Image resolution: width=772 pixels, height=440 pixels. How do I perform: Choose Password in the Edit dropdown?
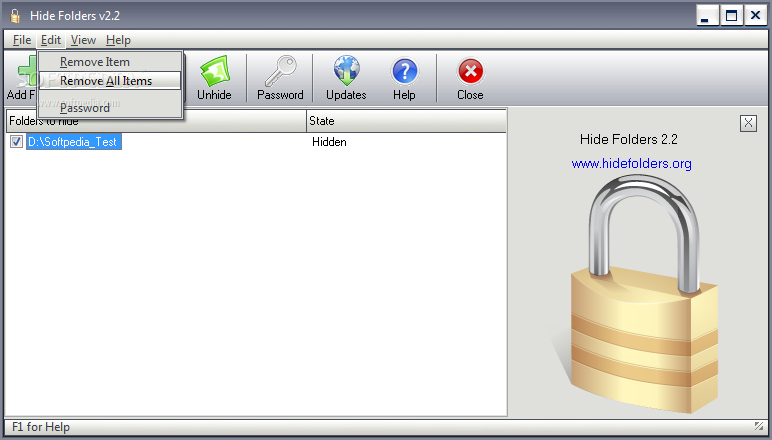click(x=110, y=108)
